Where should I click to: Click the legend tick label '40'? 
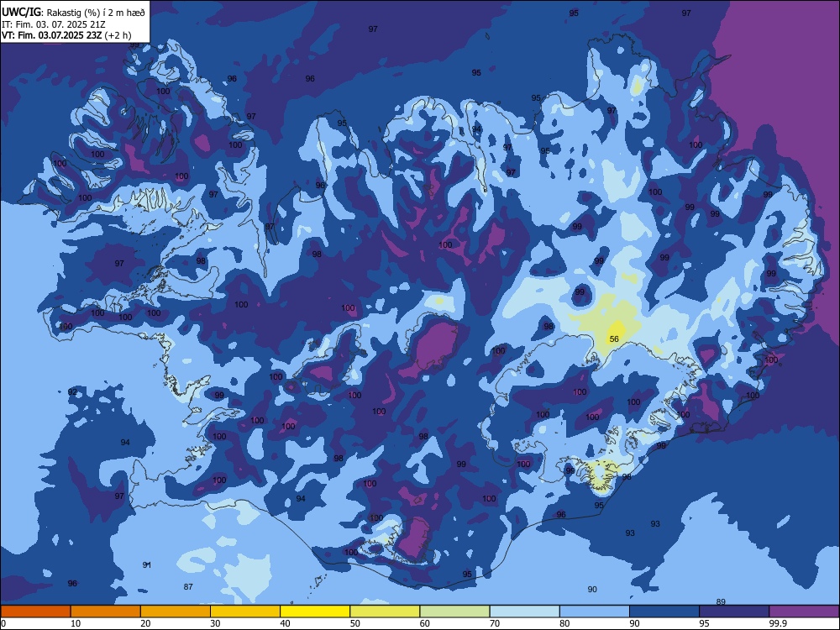(x=285, y=623)
